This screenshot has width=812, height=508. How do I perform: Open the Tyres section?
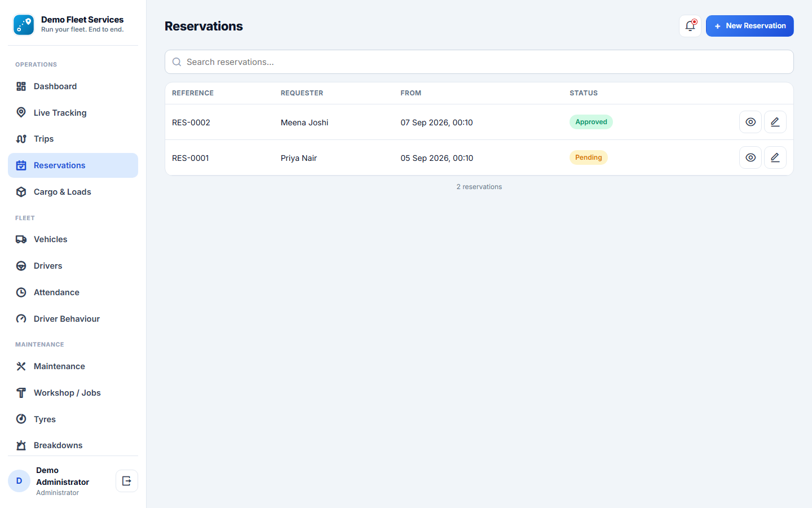[73, 419]
